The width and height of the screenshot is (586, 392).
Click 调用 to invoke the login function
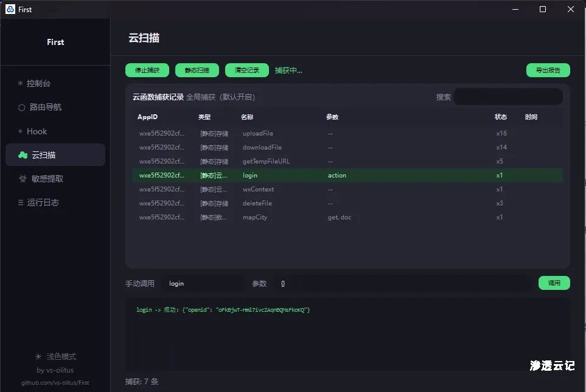point(554,283)
